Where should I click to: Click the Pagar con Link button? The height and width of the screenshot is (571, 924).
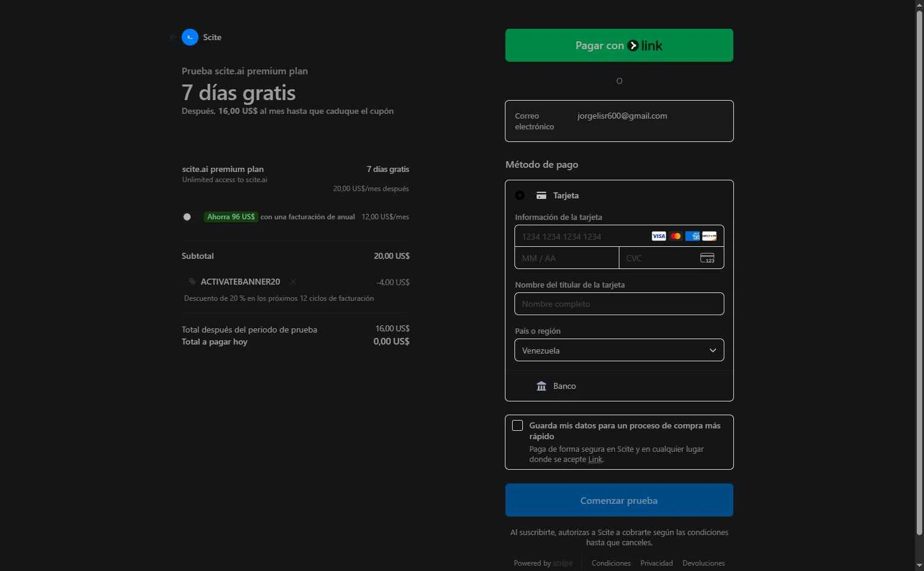click(x=619, y=46)
